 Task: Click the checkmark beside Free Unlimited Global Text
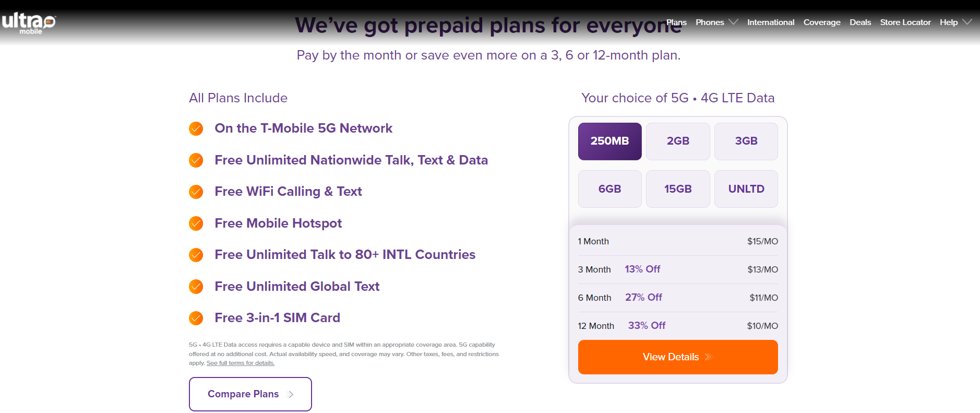(196, 287)
